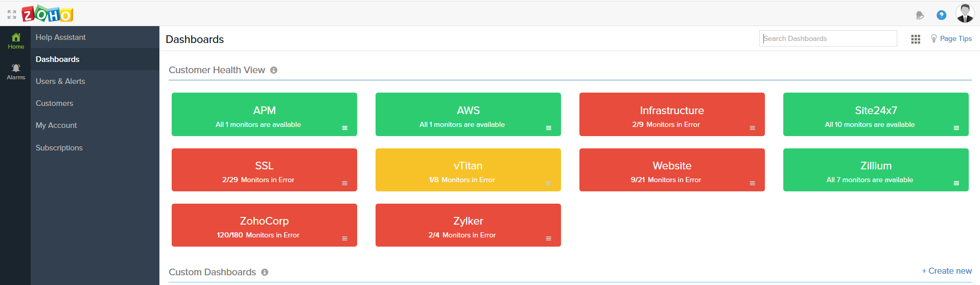
Task: Open the menu icon on Zillium card
Action: (956, 183)
